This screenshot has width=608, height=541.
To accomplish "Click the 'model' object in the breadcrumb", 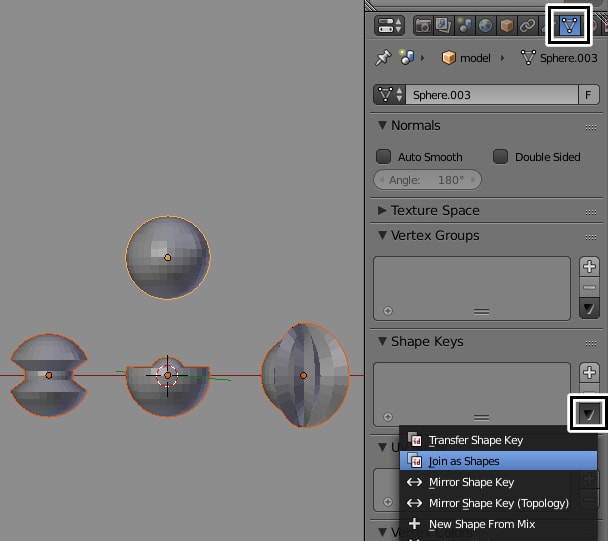I will point(466,58).
